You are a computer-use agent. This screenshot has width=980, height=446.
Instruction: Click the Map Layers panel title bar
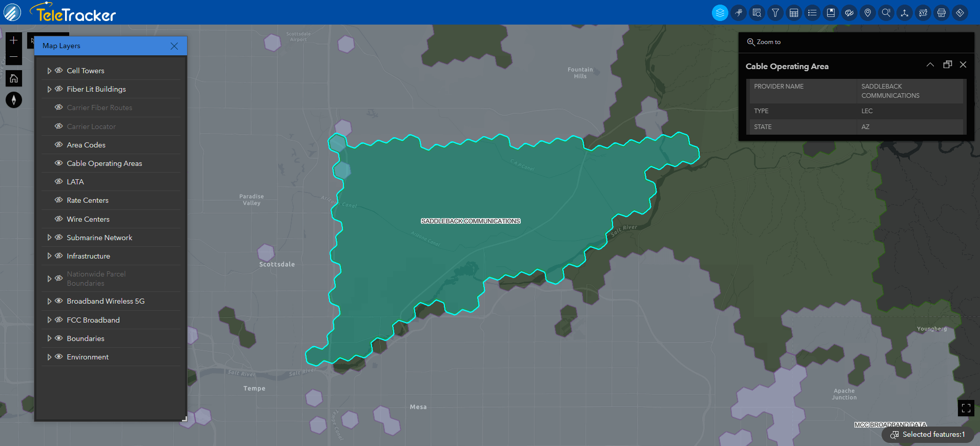coord(111,46)
